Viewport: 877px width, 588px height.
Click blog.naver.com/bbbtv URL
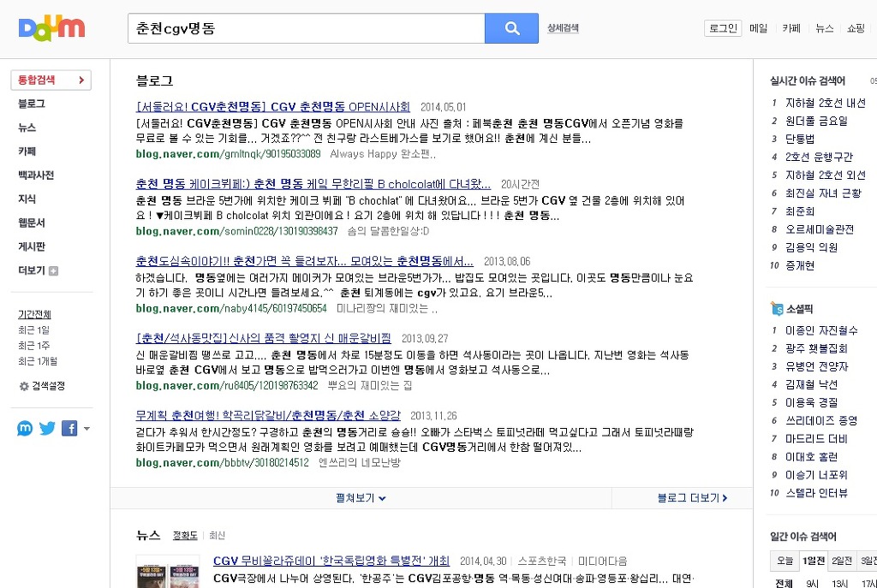(222, 462)
